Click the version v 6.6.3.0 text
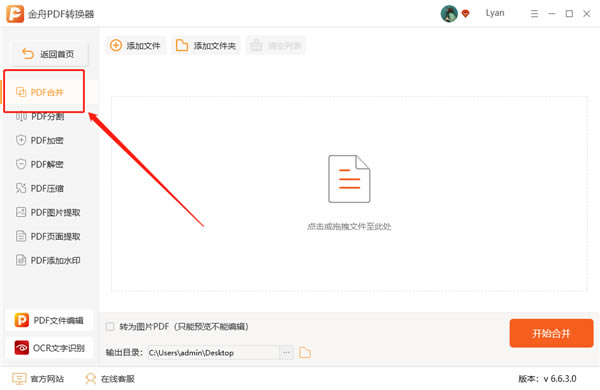Viewport: 600px width, 390px height. pyautogui.click(x=547, y=379)
